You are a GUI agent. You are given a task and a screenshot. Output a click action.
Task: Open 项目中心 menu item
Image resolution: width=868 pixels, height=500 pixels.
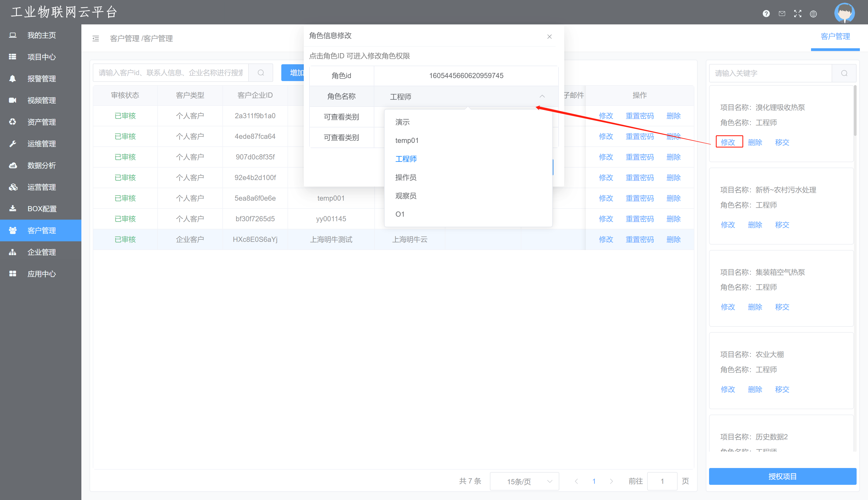tap(40, 57)
